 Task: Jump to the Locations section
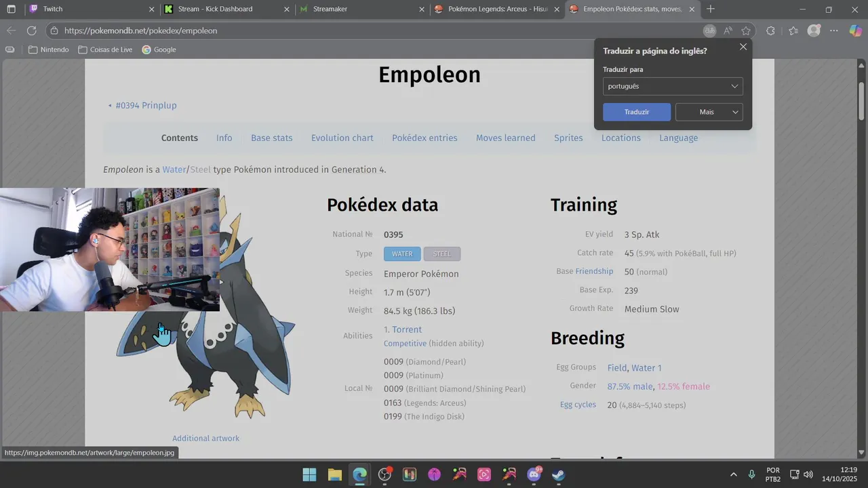621,138
